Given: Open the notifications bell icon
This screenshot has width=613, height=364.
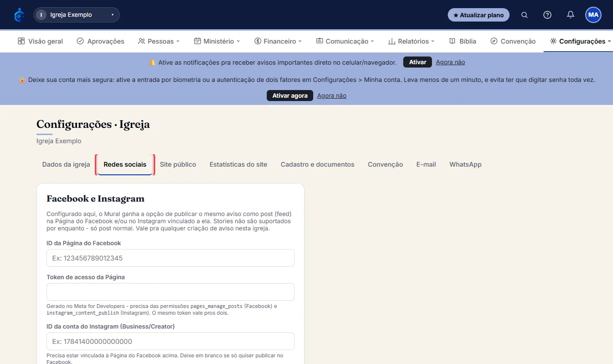Looking at the screenshot, I should pyautogui.click(x=570, y=15).
